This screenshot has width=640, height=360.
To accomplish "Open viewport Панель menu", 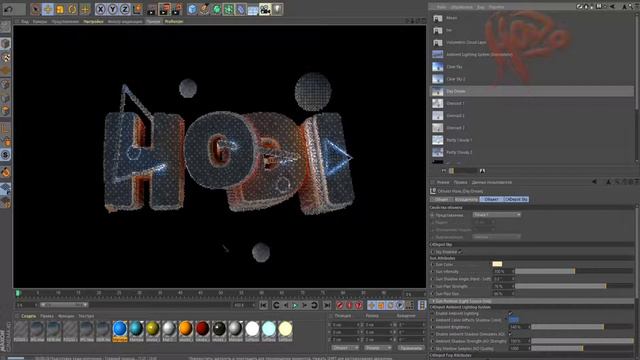I will [x=153, y=22].
